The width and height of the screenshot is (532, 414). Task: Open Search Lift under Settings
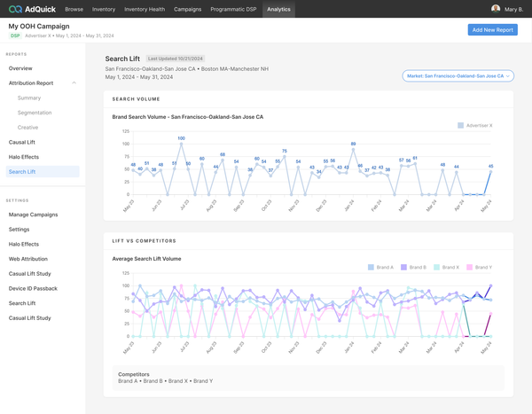(22, 303)
